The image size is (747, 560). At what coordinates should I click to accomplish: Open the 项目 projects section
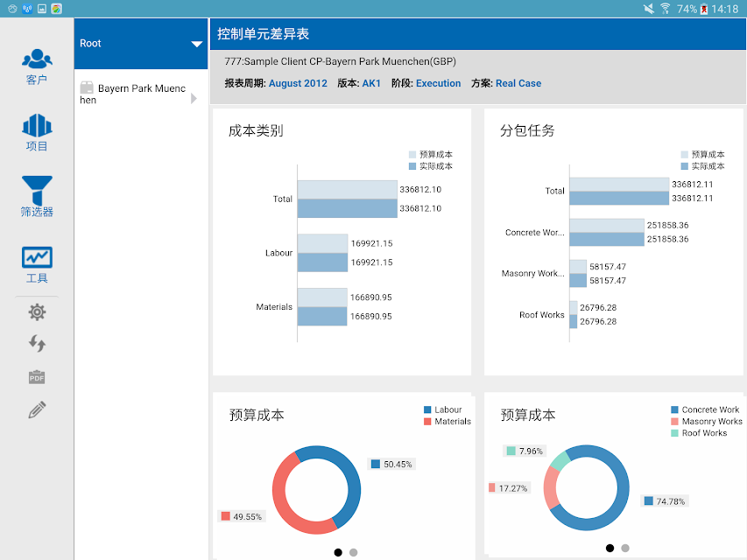[x=37, y=132]
